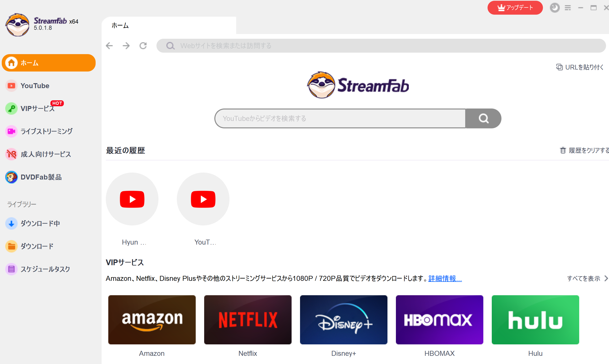Click the VIPサービス section heading
Screen dimensions: 609x364
tap(125, 262)
